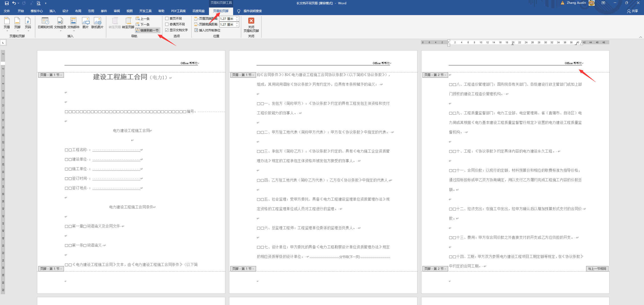Open the 文档信息 document info menu
The width and height of the screenshot is (644, 305).
60,24
